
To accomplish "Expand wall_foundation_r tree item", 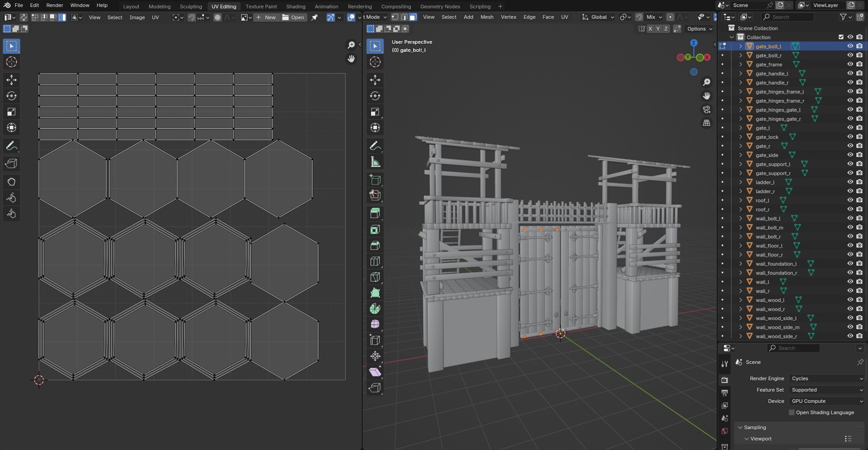I will 741,273.
